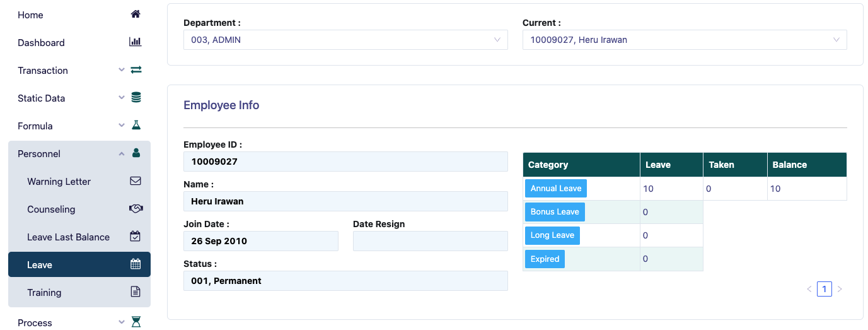Click the Home house icon
This screenshot has height=330, width=868.
(x=136, y=15)
